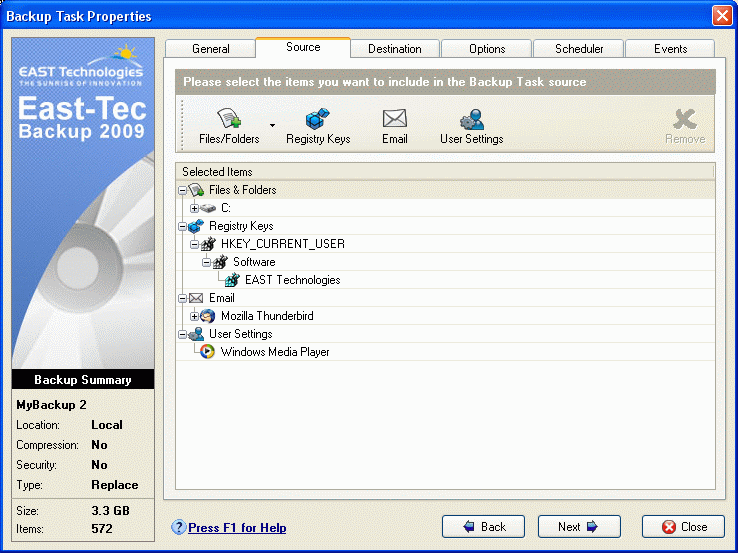Click the Mozilla Thunderbird icon
738x553 pixels.
208,316
